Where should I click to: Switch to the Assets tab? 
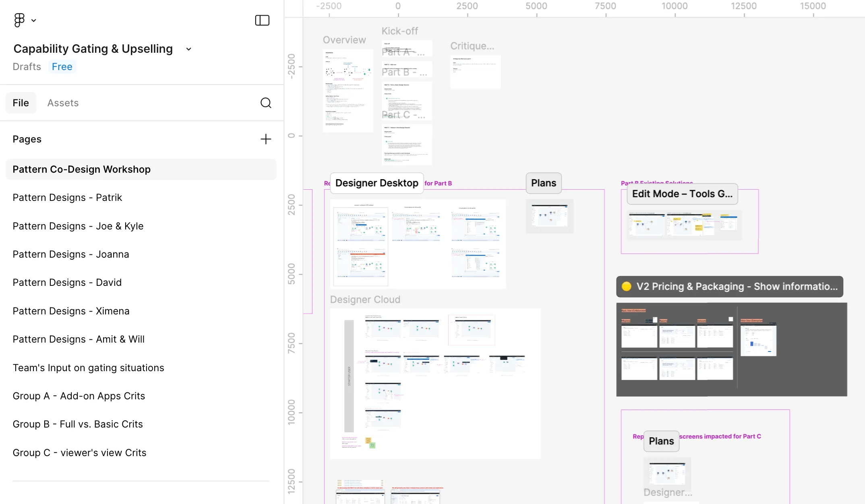pyautogui.click(x=63, y=103)
